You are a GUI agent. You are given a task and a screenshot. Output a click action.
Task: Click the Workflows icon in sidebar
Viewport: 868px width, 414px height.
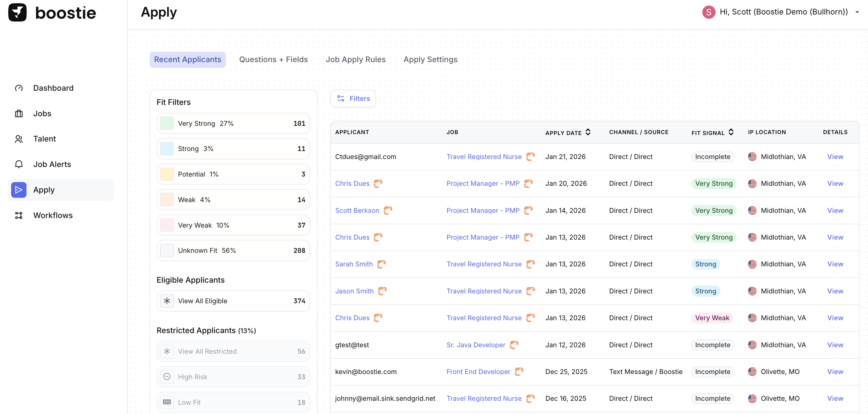click(x=19, y=215)
